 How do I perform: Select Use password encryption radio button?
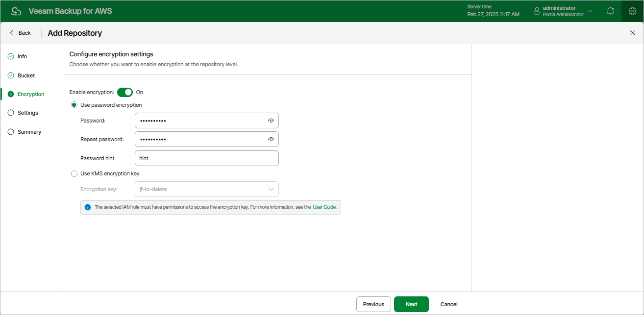point(74,105)
